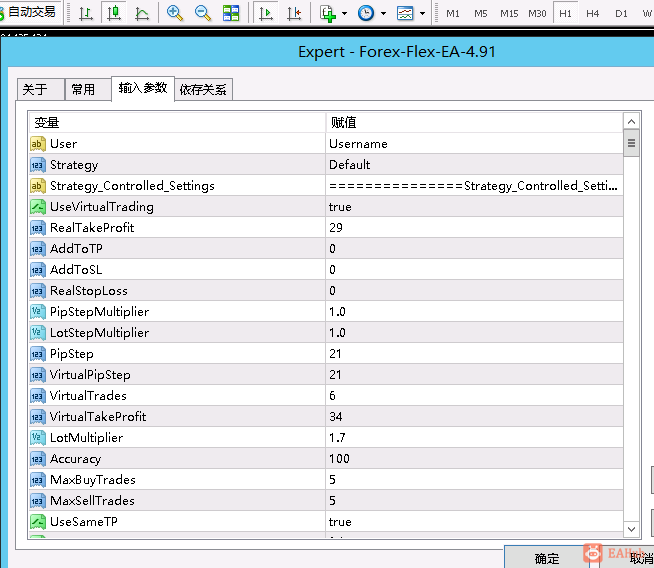Click the double icon beside PipStepMultiplier
Screen dimensions: 654x568
point(38,312)
